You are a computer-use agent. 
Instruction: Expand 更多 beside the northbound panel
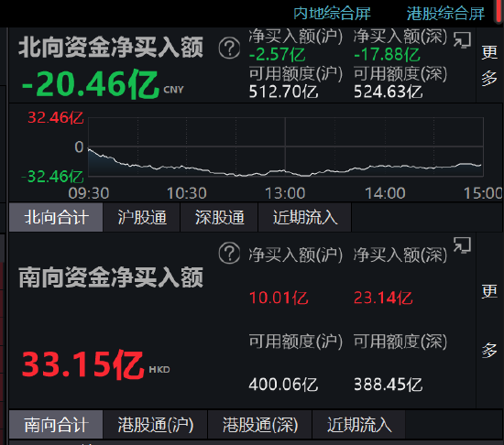[x=489, y=66]
